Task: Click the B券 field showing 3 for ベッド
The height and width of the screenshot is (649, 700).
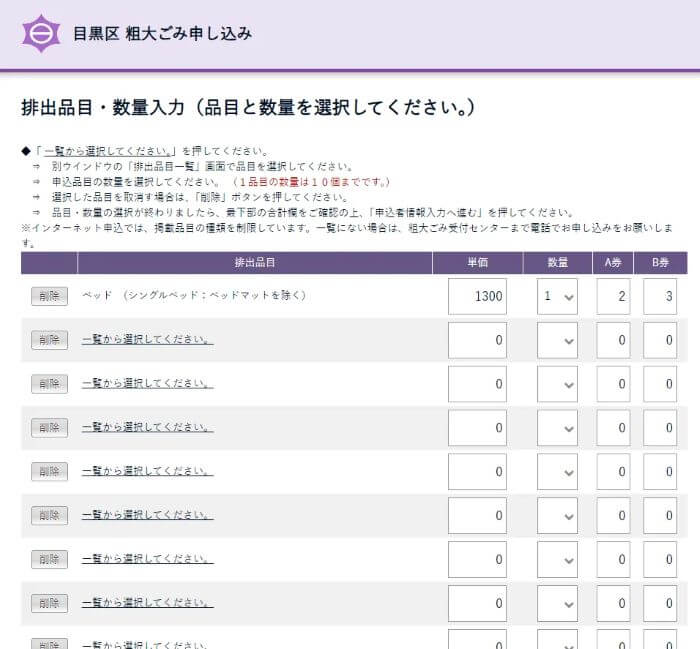Action: point(660,296)
